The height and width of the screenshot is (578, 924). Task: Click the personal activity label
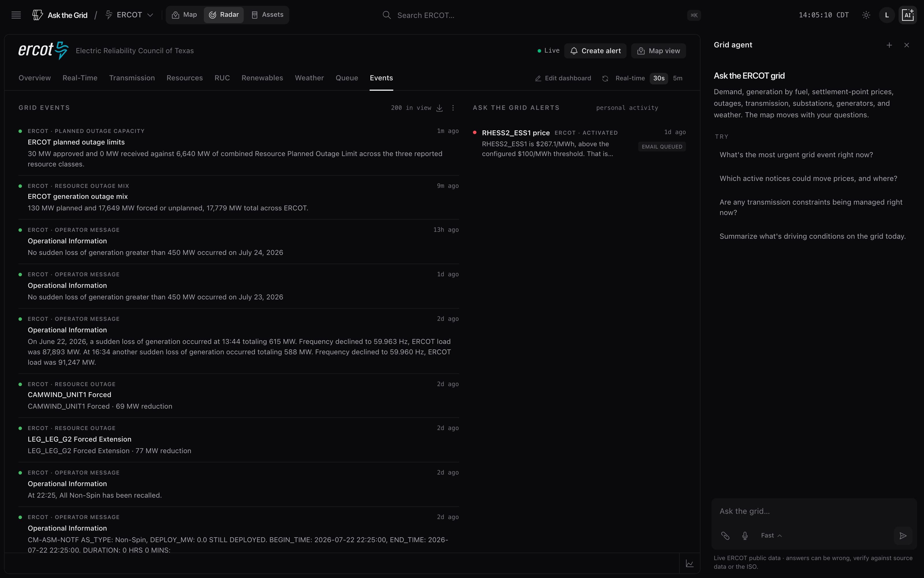click(627, 108)
